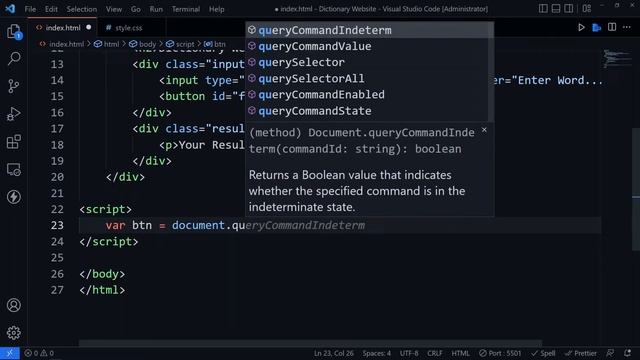The width and height of the screenshot is (640, 360).
Task: Click the remote window status icon
Action: [9, 353]
